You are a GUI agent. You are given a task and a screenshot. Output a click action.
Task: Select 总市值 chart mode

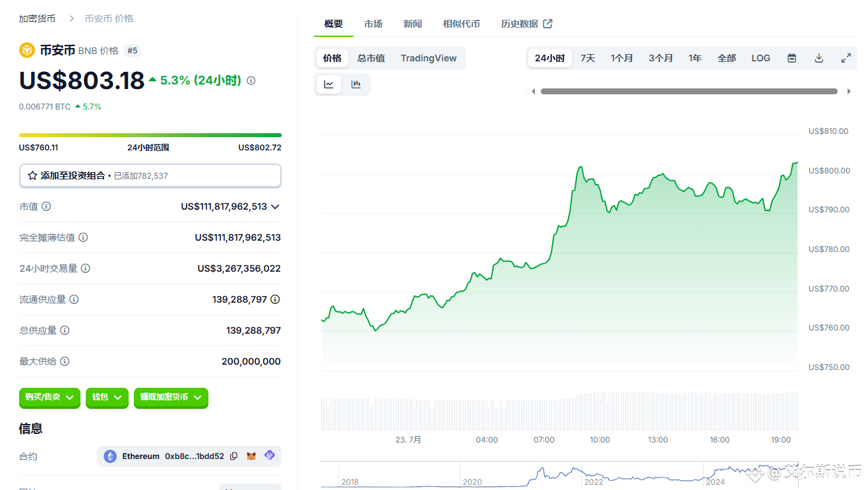pos(371,58)
